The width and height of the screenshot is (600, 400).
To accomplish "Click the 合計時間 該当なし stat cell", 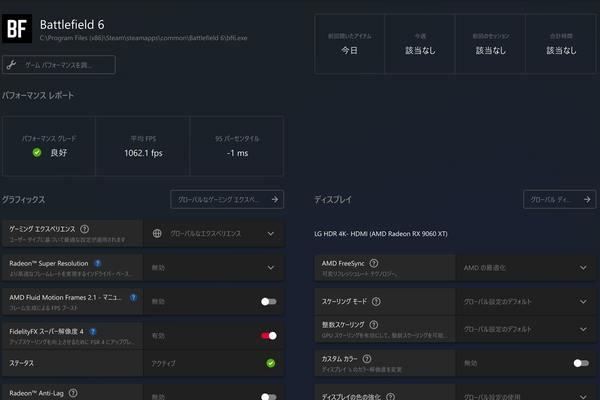I will coord(561,44).
